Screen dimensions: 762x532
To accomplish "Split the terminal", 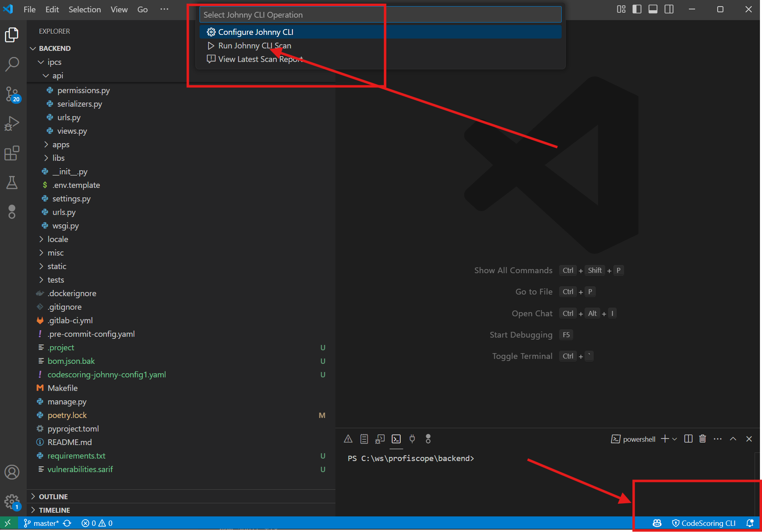I will pos(689,439).
